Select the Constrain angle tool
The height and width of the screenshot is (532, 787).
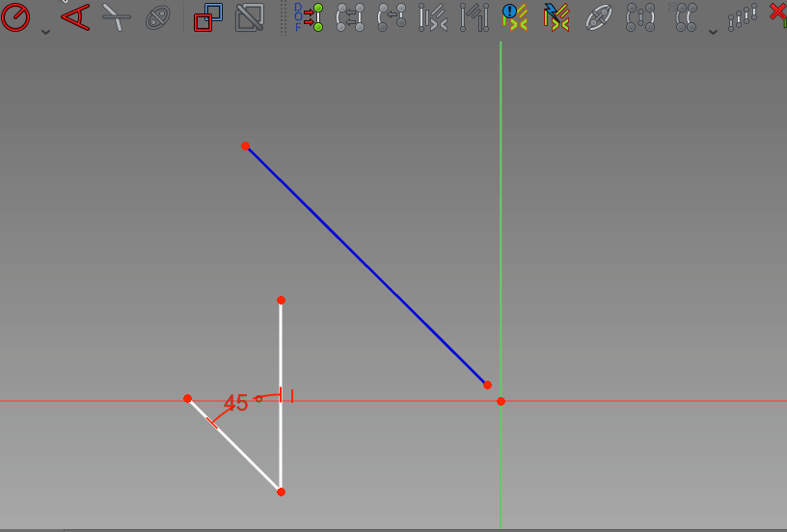pyautogui.click(x=75, y=15)
